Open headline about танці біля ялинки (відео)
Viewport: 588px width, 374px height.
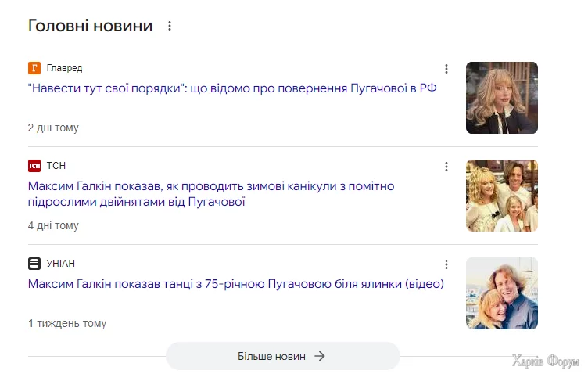click(x=236, y=284)
